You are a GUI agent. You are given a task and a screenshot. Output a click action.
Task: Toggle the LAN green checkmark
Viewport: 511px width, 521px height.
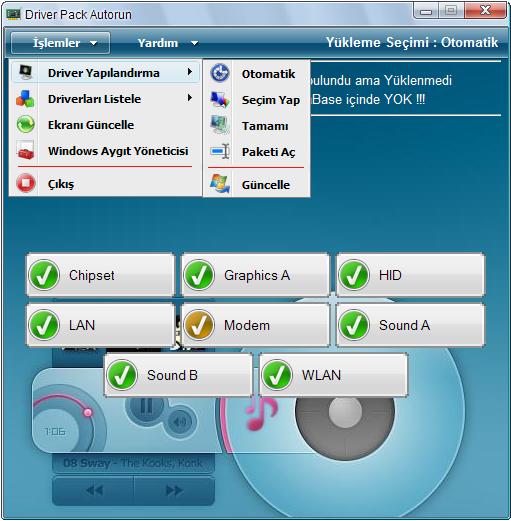[x=44, y=325]
